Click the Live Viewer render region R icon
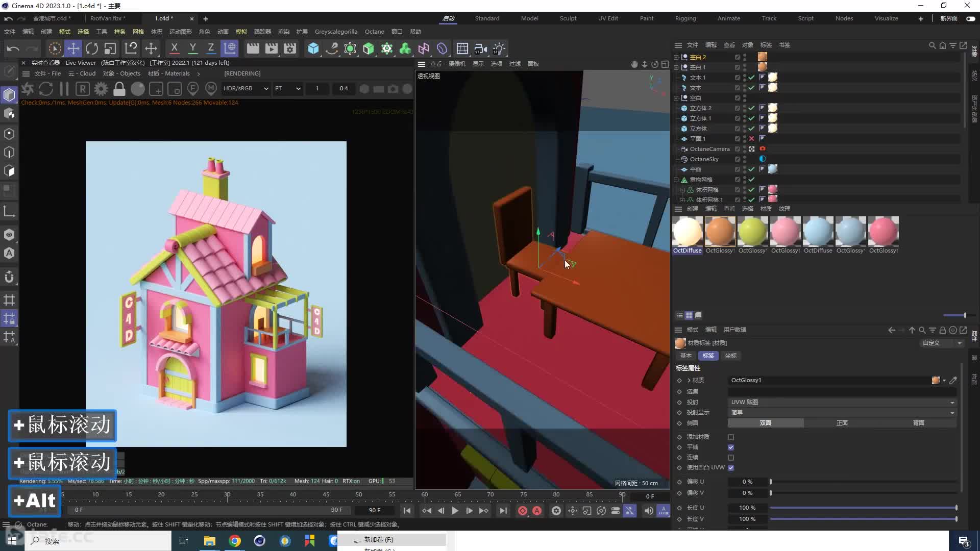Screen dimensions: 980x551 coord(83,89)
